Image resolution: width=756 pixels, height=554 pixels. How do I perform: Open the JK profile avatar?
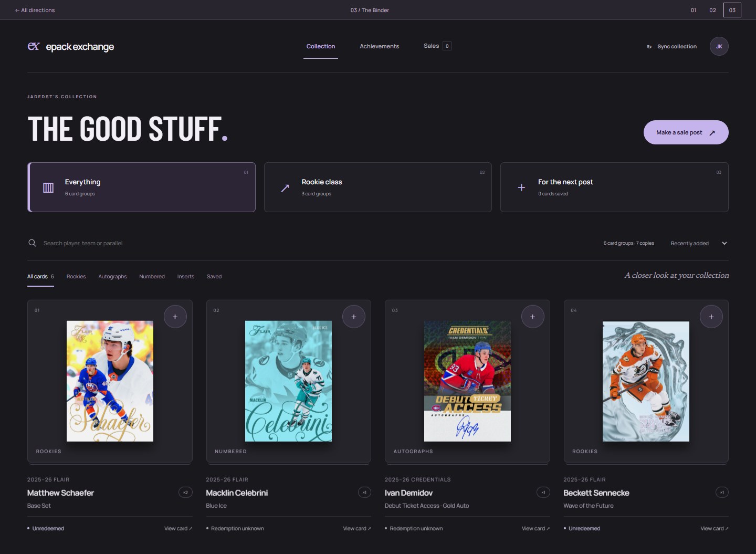pyautogui.click(x=719, y=46)
